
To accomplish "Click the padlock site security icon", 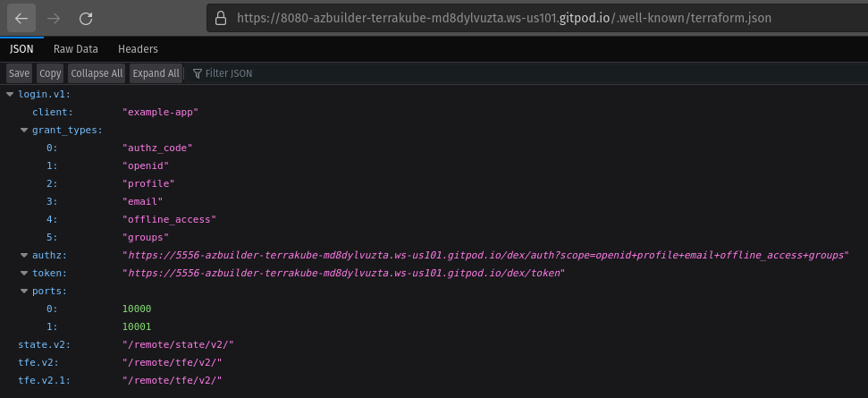I will click(220, 18).
